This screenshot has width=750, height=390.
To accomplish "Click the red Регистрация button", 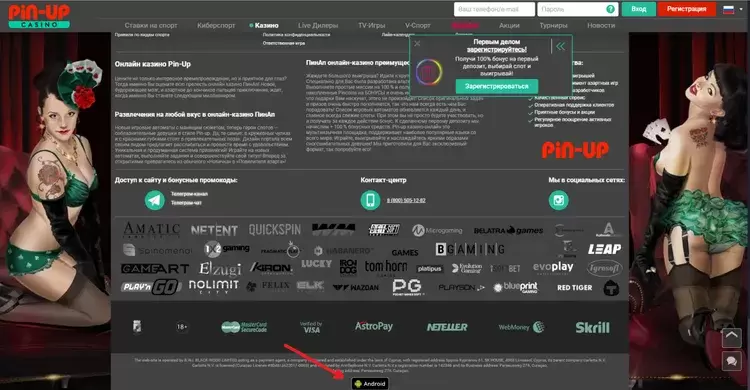I will click(x=686, y=9).
